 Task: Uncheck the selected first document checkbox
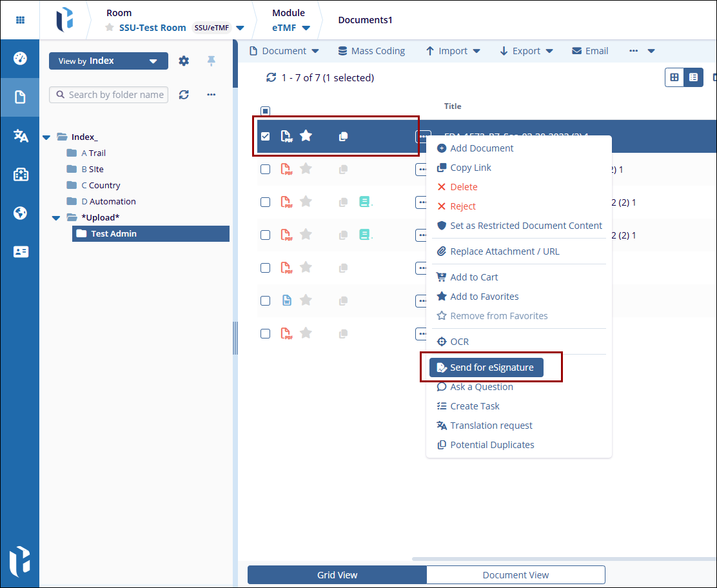[265, 136]
